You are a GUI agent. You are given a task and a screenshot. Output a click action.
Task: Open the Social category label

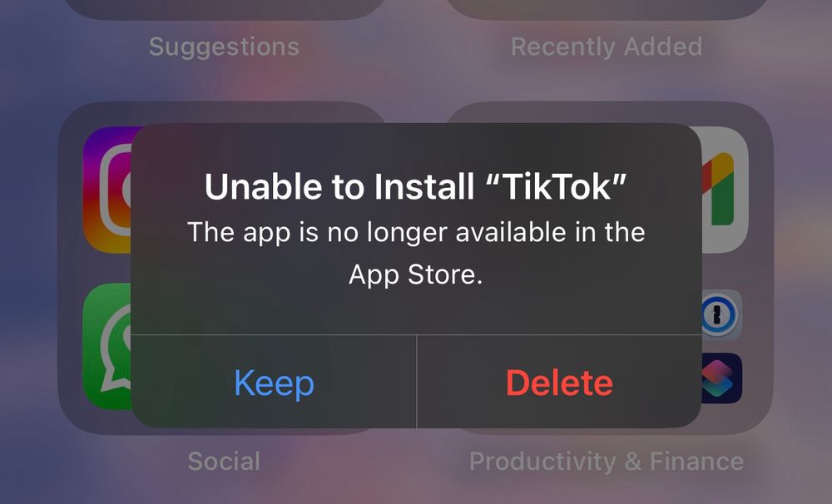[x=224, y=461]
